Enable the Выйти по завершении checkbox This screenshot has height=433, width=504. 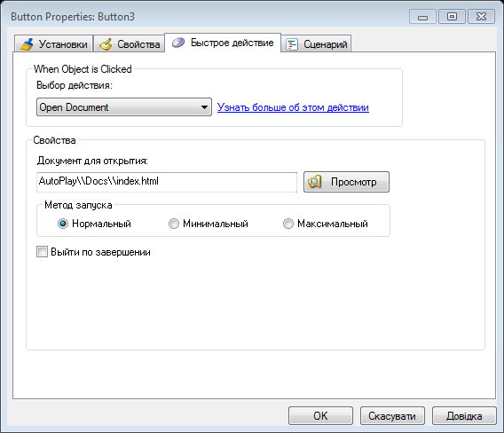point(42,252)
